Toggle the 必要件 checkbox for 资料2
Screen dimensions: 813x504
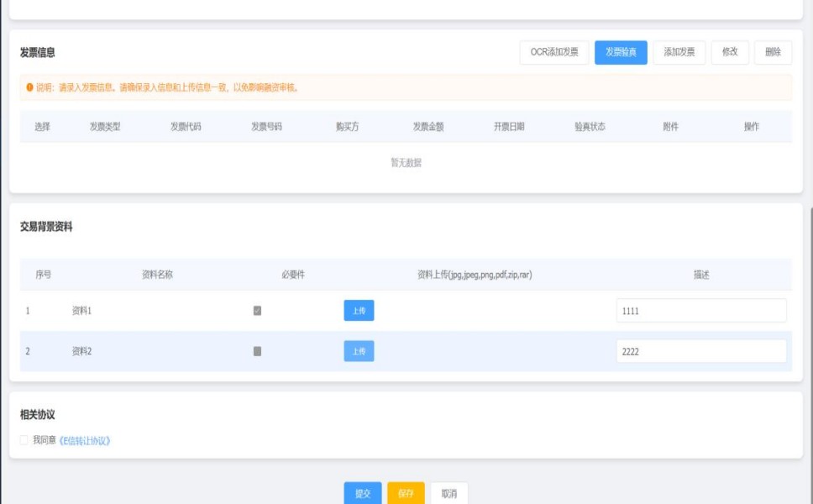coord(257,351)
